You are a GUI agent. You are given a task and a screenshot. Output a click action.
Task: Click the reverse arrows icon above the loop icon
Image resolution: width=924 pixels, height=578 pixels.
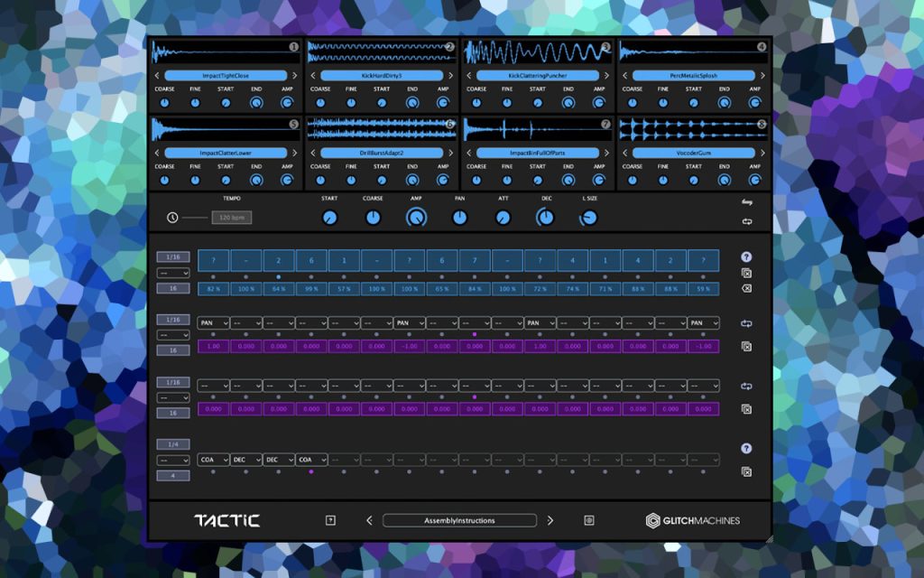pyautogui.click(x=746, y=202)
